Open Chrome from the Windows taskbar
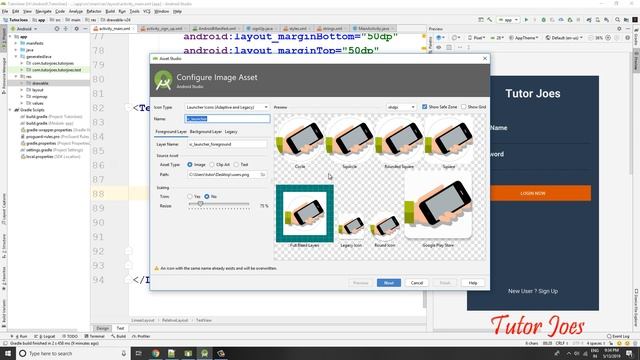This screenshot has width=640, height=360. tap(156, 353)
